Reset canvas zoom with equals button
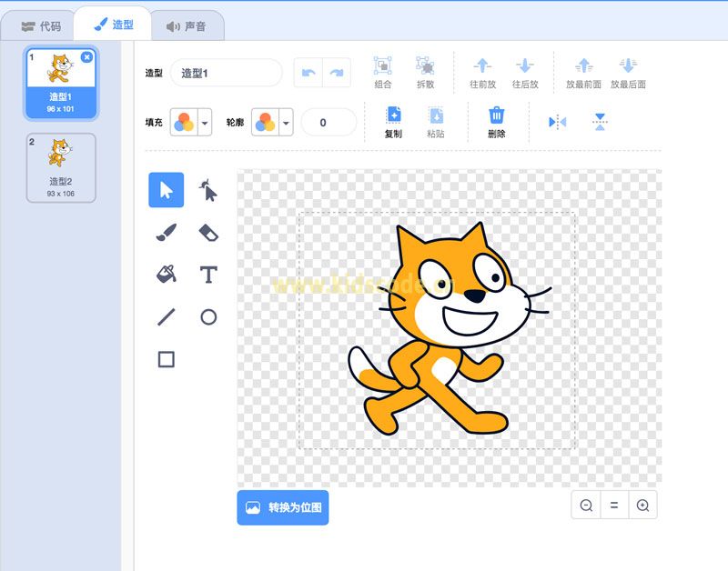The width and height of the screenshot is (728, 571). (x=614, y=505)
